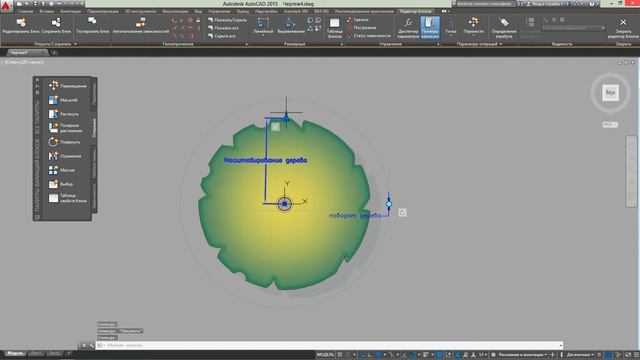The width and height of the screenshot is (640, 360).
Task: Click the scale action icon near tree top
Action: (276, 127)
